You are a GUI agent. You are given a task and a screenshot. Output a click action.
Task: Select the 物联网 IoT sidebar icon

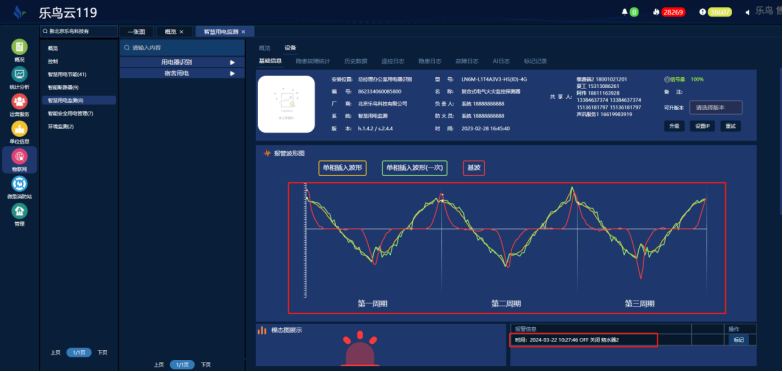(19, 157)
